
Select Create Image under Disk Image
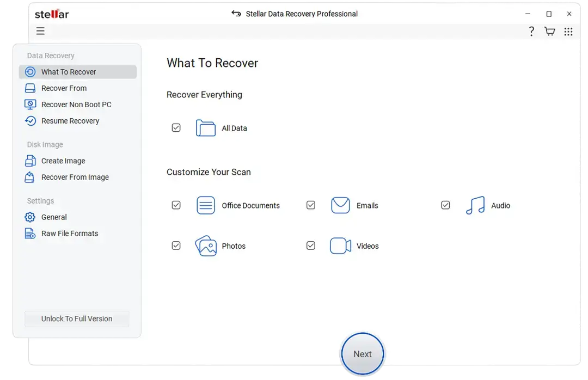click(63, 161)
